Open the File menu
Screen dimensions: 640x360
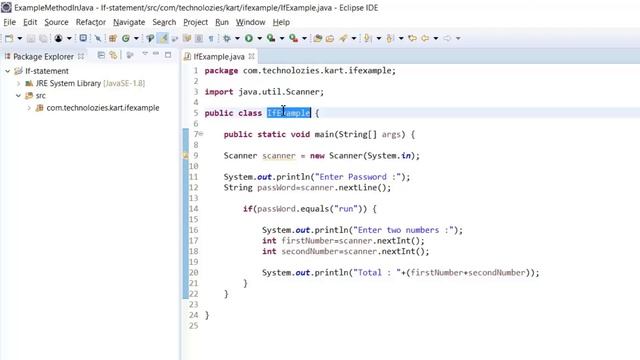pos(9,22)
